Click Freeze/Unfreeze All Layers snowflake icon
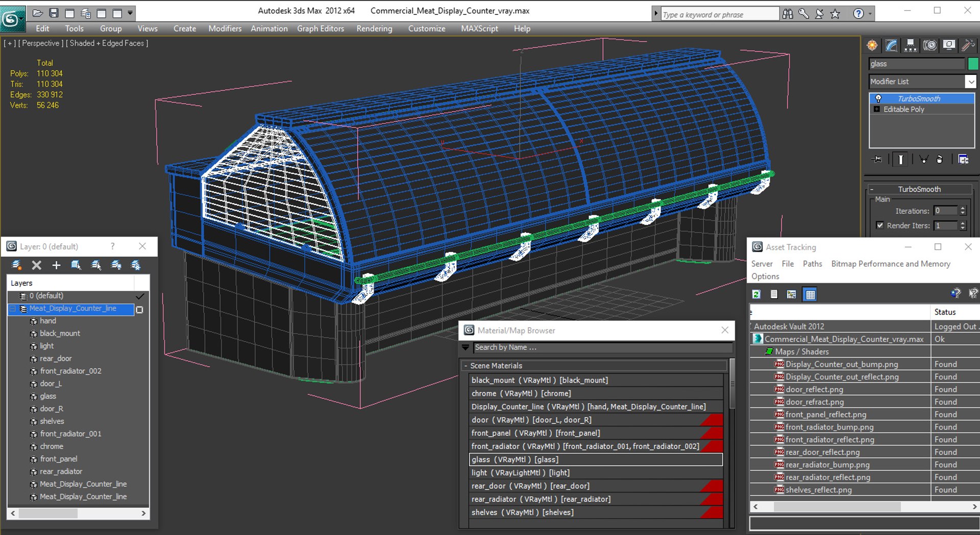The width and height of the screenshot is (980, 535). [x=136, y=265]
